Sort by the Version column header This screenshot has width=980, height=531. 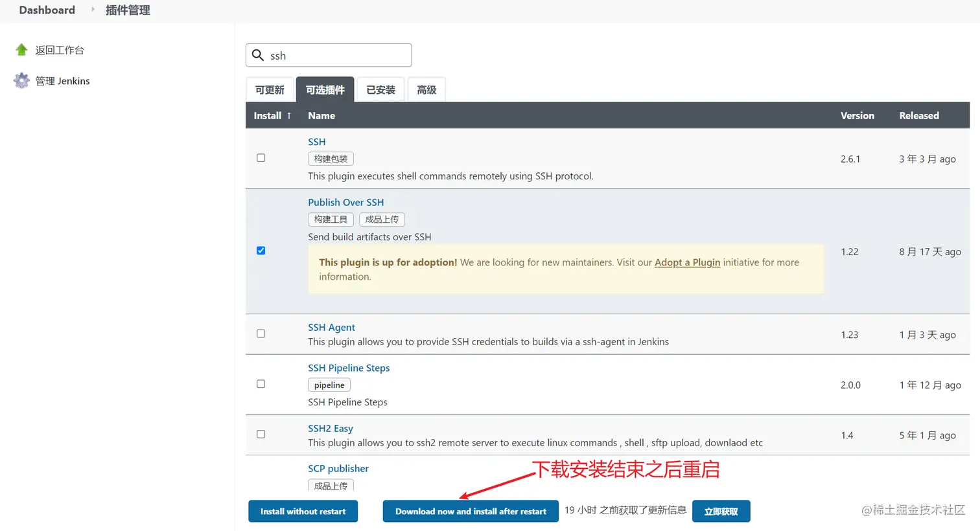pos(857,116)
